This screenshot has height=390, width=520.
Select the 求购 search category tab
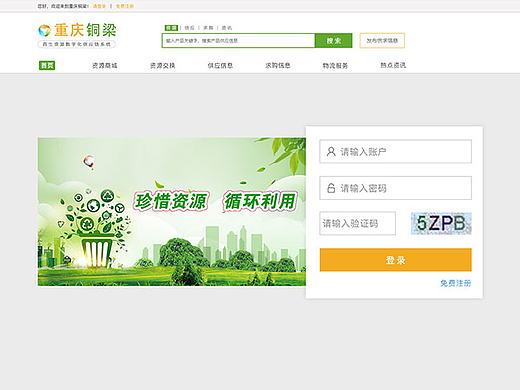(x=208, y=28)
